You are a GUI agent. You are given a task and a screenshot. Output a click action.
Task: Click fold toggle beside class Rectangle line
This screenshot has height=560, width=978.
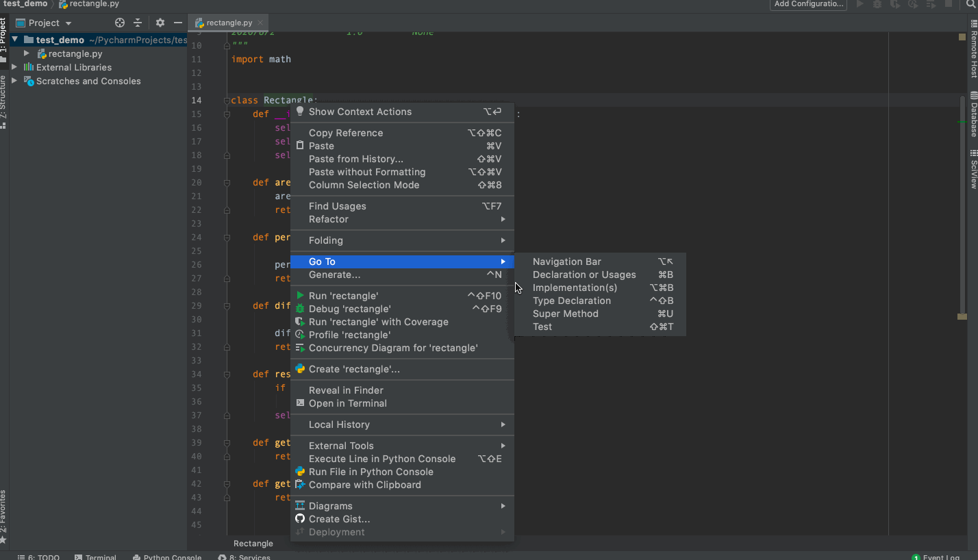pyautogui.click(x=227, y=101)
